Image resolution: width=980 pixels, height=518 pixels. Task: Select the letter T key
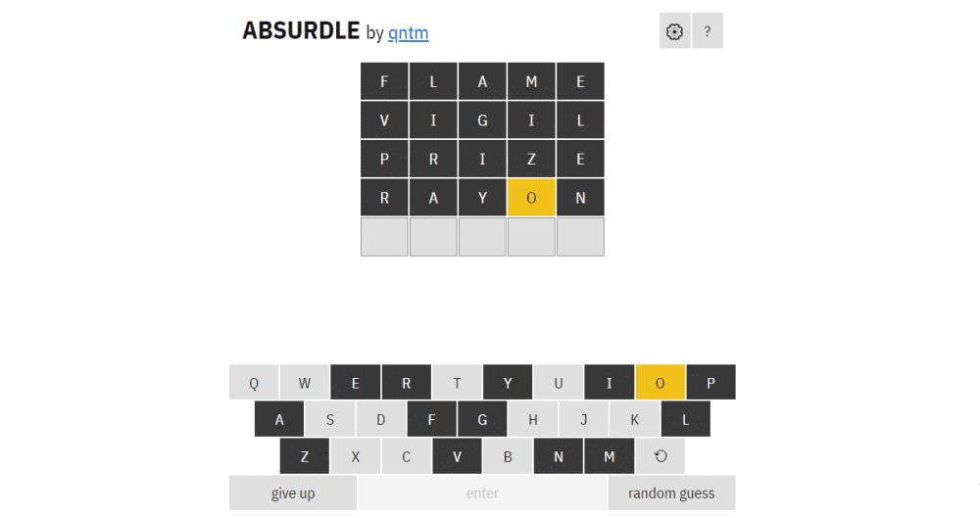[x=457, y=383]
